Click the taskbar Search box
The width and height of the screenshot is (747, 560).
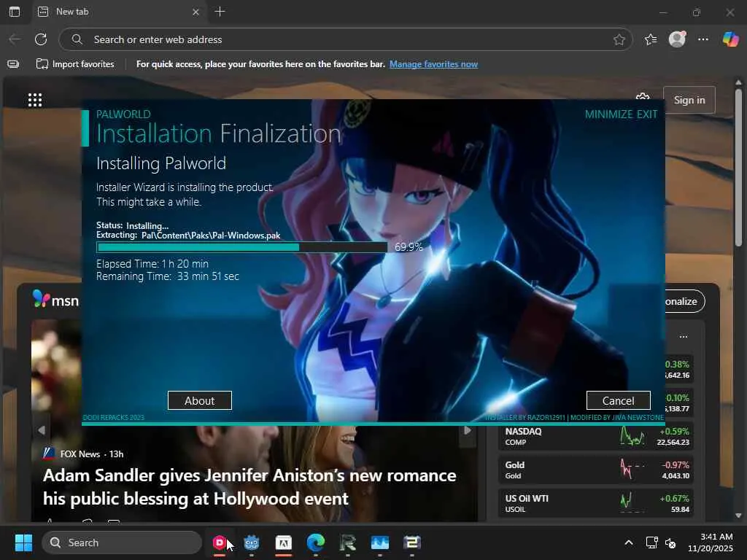[122, 542]
